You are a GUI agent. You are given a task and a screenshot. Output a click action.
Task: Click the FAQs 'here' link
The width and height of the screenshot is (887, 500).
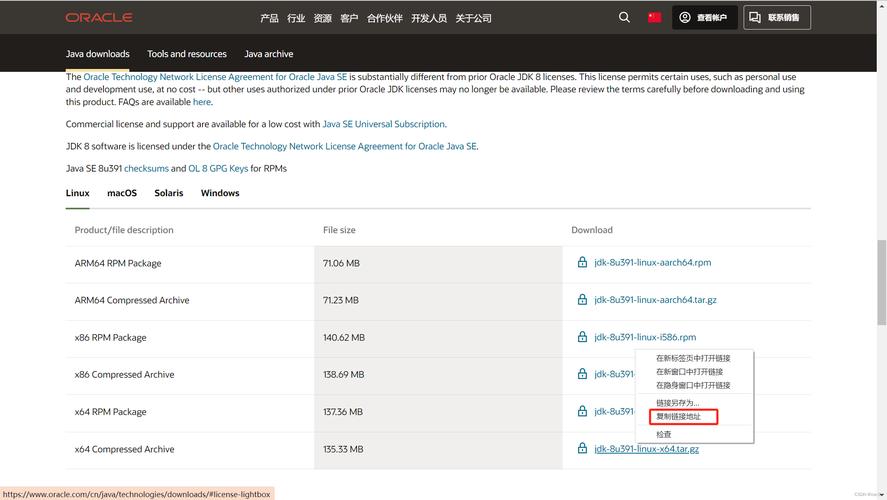202,102
